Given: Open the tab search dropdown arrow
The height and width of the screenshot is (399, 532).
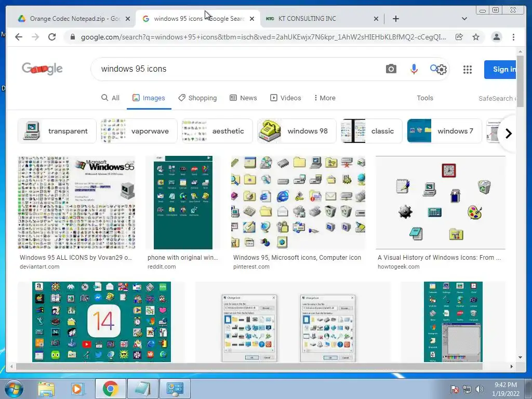Looking at the screenshot, I should coord(464,19).
